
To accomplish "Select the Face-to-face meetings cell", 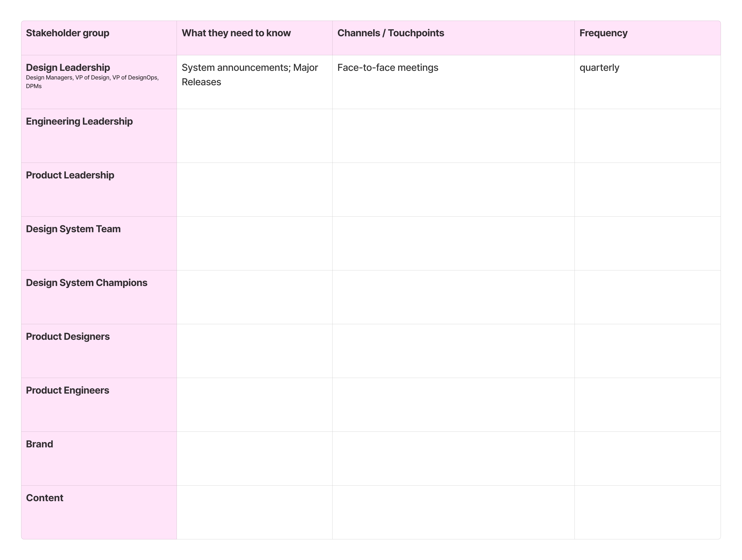I will 453,68.
